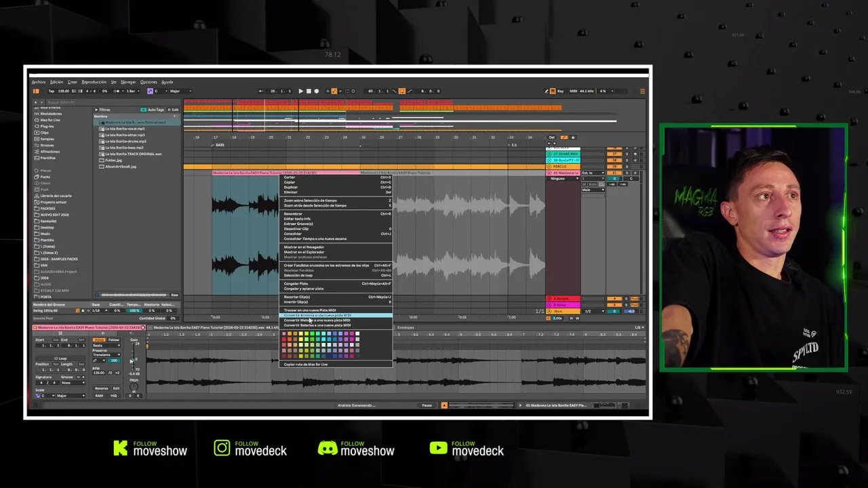Select Grooves category in browser sidebar

pos(47,145)
